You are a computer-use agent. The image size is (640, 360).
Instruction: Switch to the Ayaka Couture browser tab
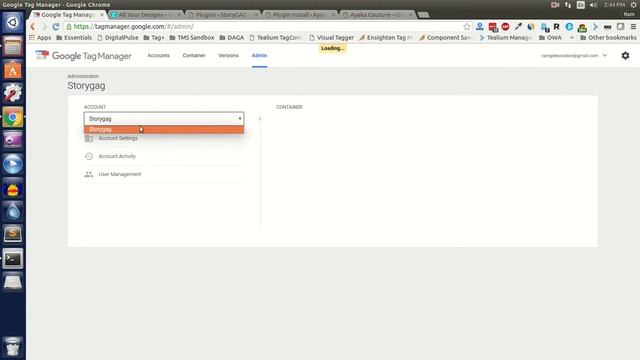378,15
